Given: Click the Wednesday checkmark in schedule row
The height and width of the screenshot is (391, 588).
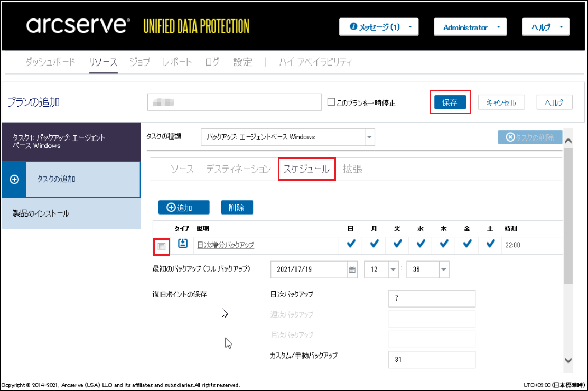Looking at the screenshot, I should (421, 244).
